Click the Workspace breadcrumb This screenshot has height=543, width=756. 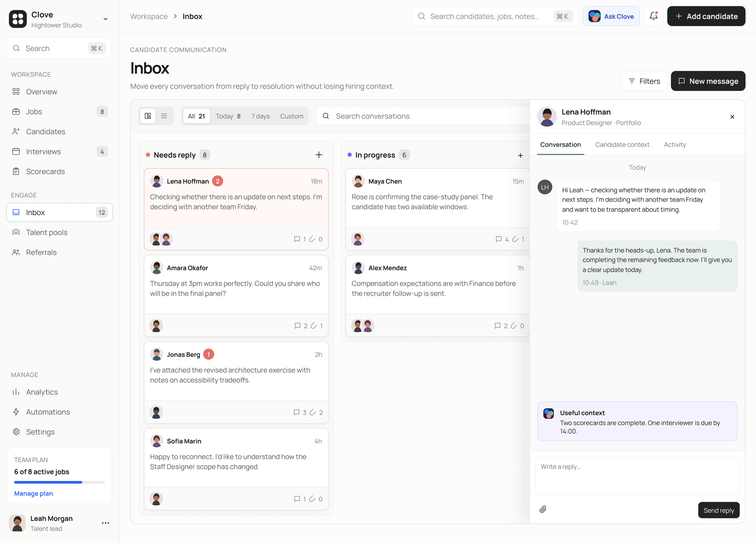(149, 16)
